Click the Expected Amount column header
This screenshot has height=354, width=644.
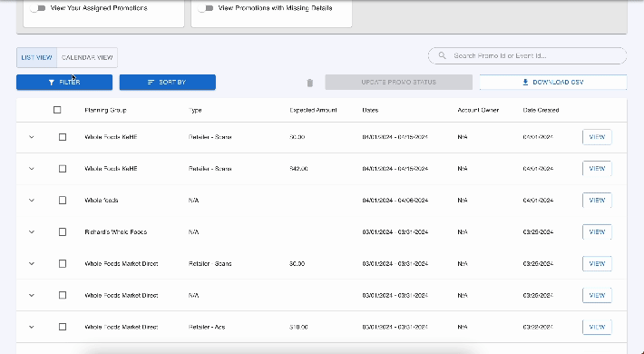point(313,110)
